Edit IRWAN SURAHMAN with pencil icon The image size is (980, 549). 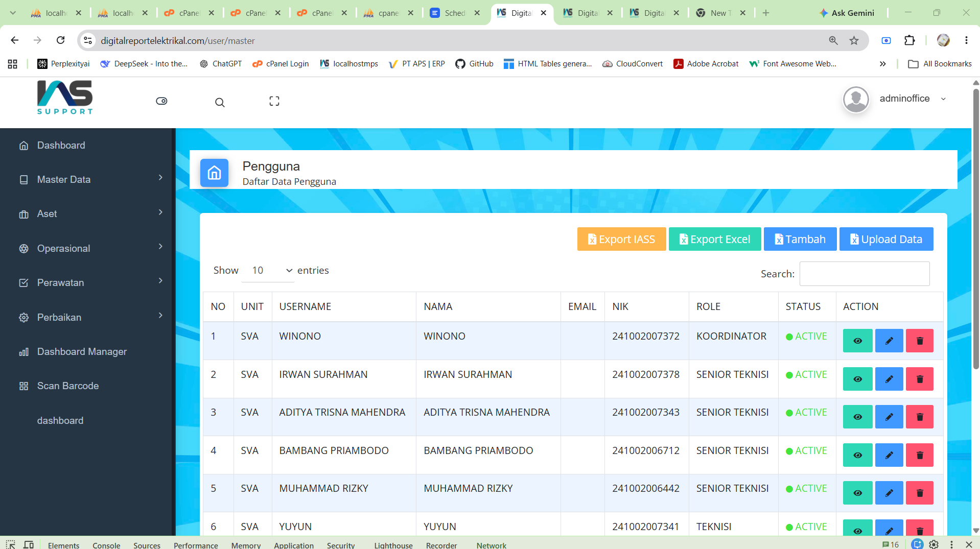point(889,379)
